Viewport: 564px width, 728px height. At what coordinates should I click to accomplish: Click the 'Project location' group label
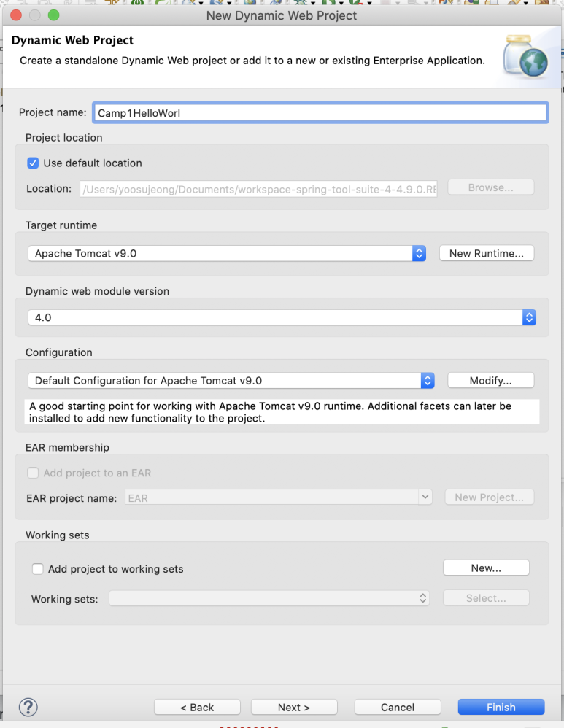click(x=63, y=138)
